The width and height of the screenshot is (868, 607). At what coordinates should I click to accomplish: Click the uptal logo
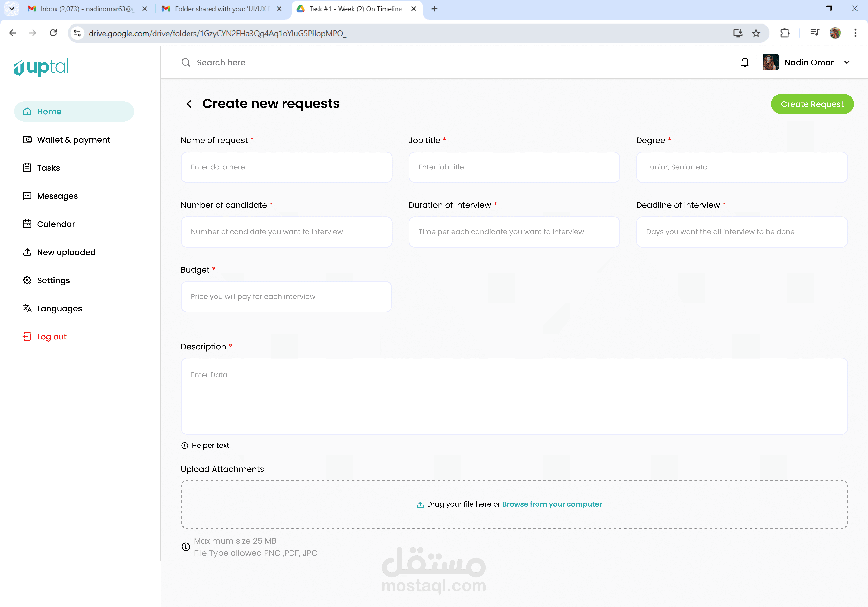(41, 67)
